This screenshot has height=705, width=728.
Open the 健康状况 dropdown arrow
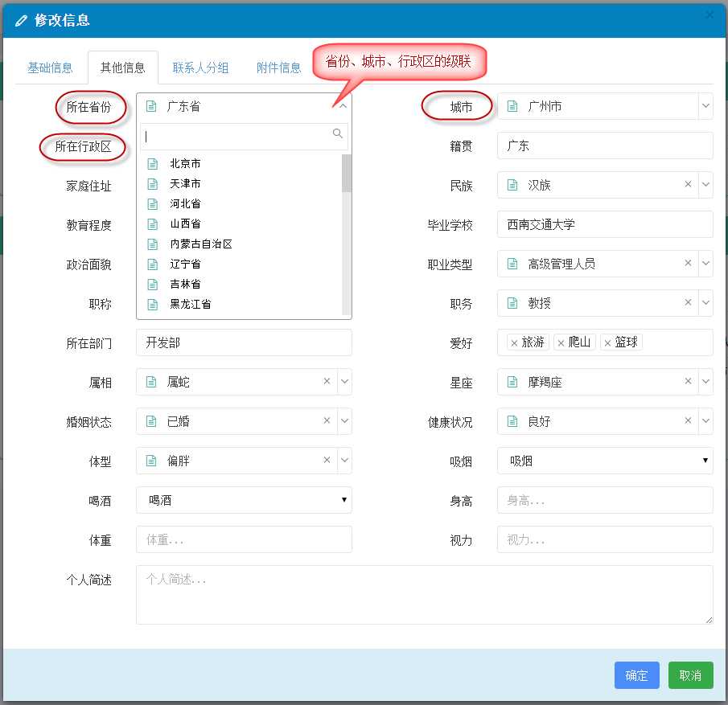pos(705,421)
